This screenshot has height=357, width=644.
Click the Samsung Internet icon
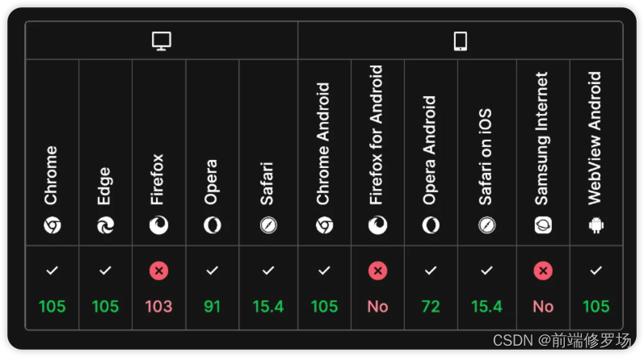coord(542,225)
